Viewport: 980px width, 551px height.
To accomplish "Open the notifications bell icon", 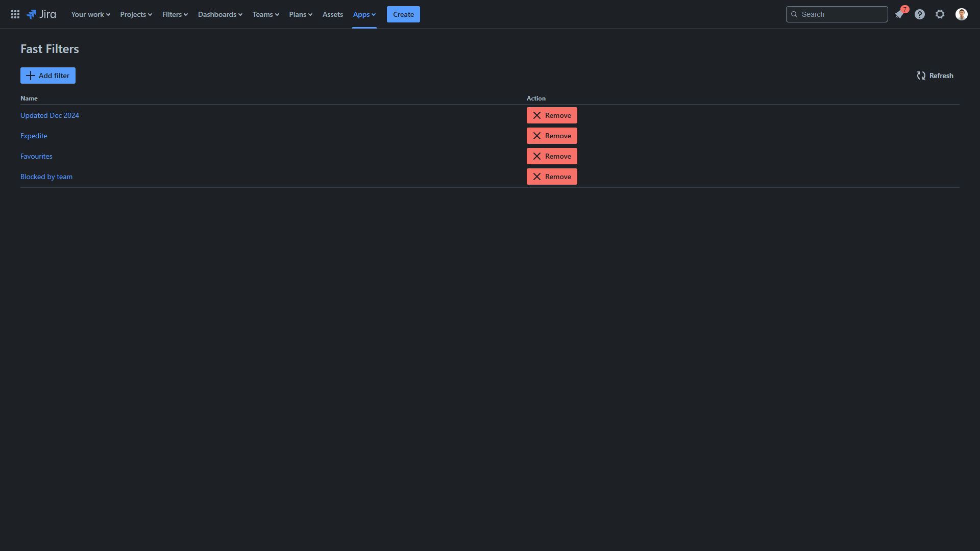I will click(899, 14).
